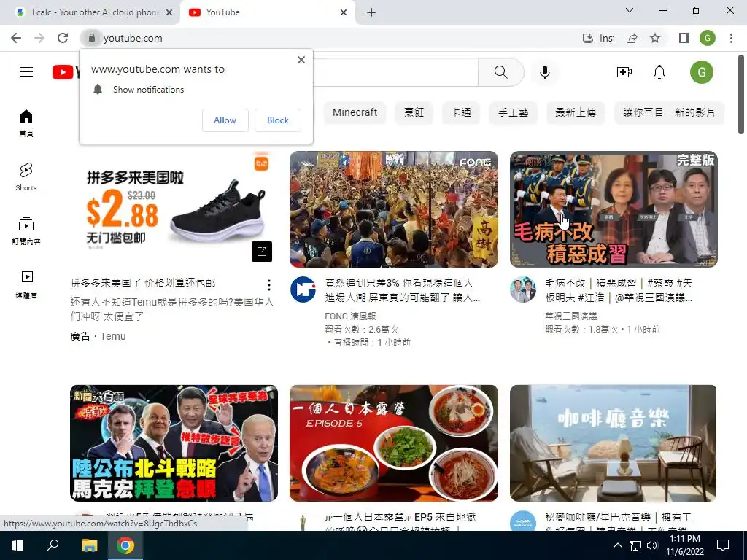Toggle the browser side panel
747x560 pixels.
[684, 38]
